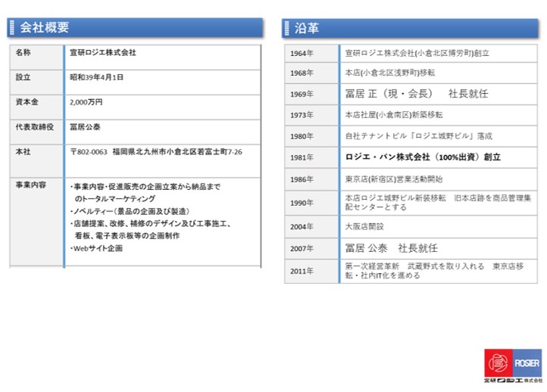547x392 pixels.
Task: Click the 2007年 year cell
Action: point(311,249)
